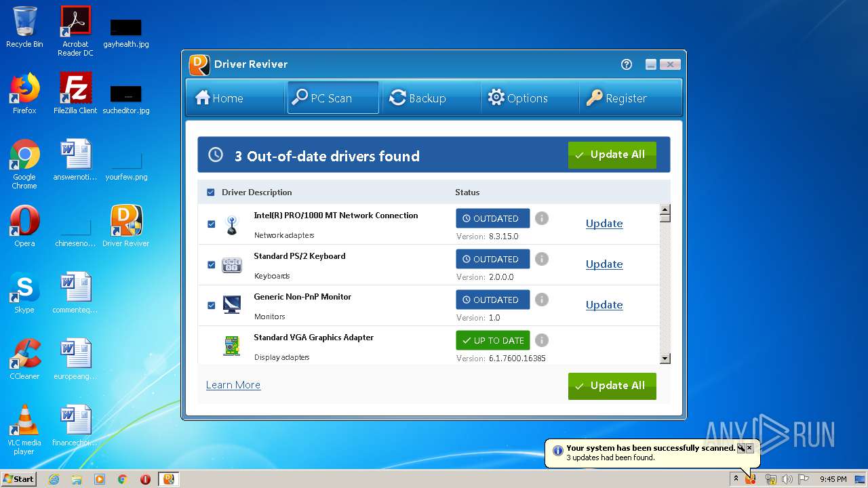Click OUTDATED badge for PS/2 Keyboard
868x488 pixels.
pyautogui.click(x=493, y=259)
